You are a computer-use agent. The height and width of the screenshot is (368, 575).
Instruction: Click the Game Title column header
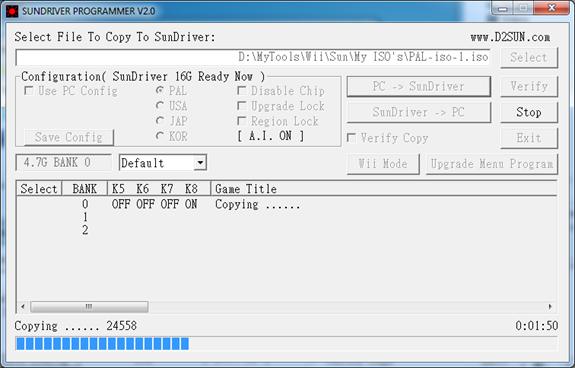(x=384, y=188)
